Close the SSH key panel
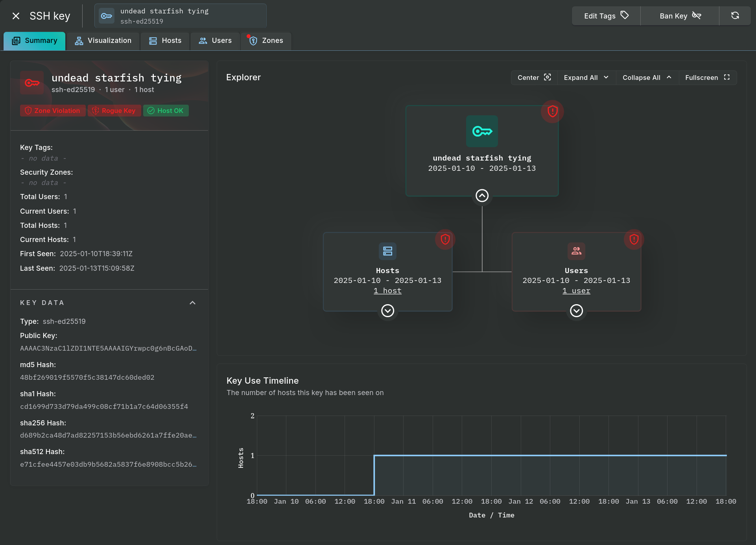756x545 pixels. (16, 16)
